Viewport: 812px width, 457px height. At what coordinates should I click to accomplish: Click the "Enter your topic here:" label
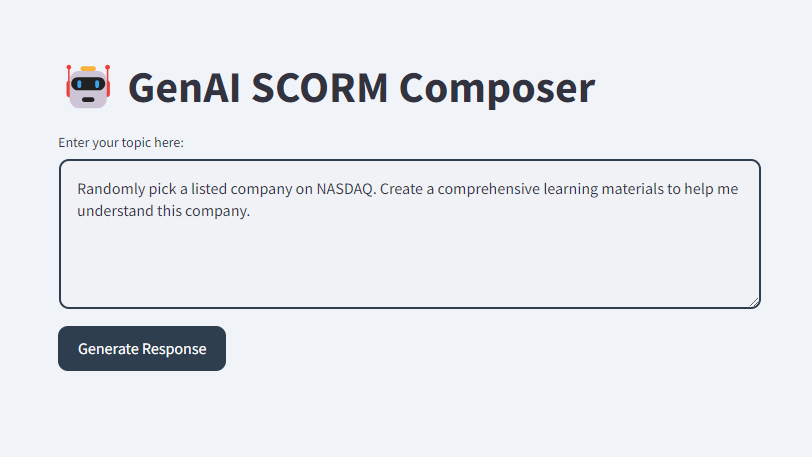point(121,143)
